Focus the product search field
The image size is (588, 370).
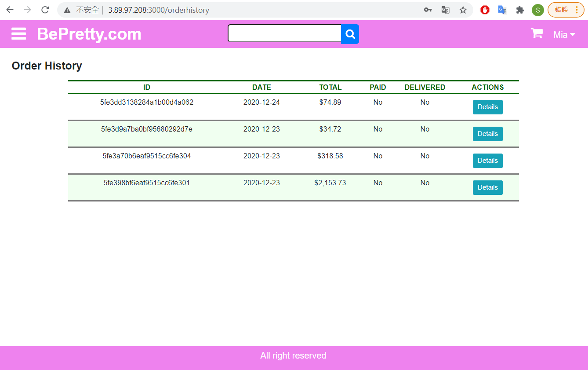point(284,33)
